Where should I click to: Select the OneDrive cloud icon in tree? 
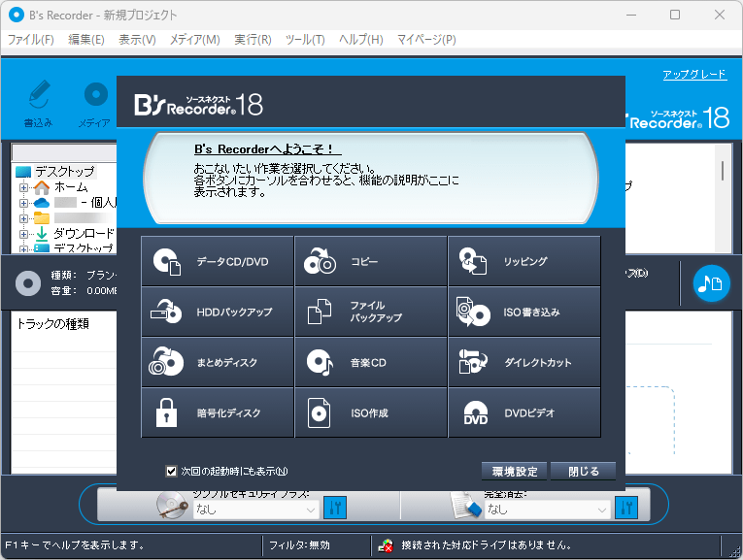pyautogui.click(x=42, y=203)
